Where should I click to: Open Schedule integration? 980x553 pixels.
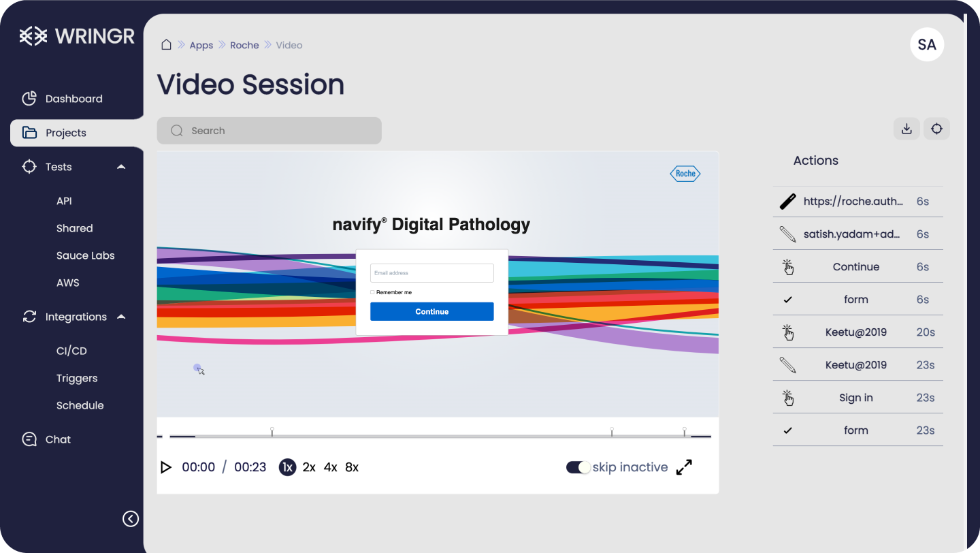80,405
